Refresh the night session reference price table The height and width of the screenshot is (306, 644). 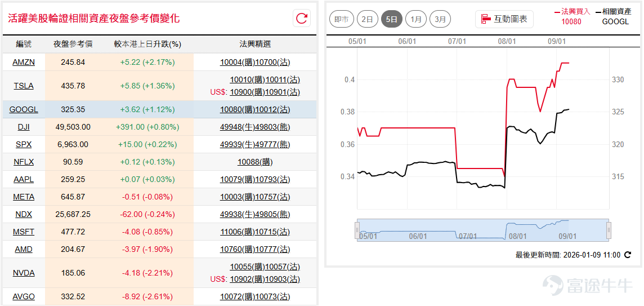point(302,19)
